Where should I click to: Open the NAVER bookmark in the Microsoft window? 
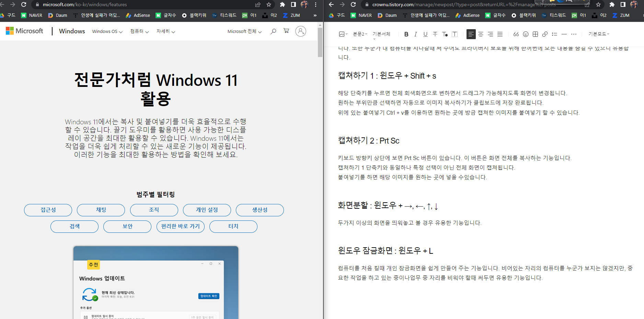[x=32, y=15]
